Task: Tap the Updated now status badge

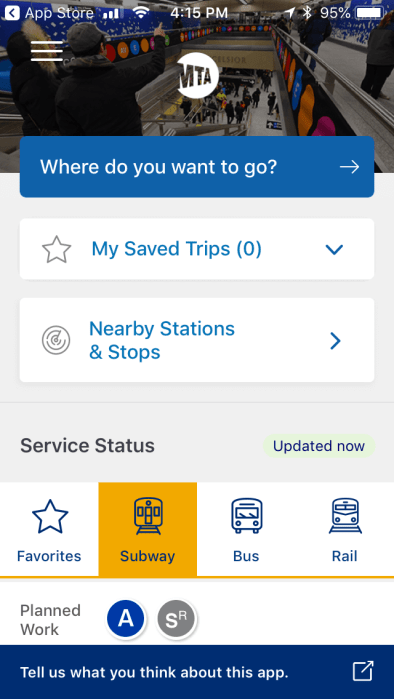Action: tap(319, 446)
